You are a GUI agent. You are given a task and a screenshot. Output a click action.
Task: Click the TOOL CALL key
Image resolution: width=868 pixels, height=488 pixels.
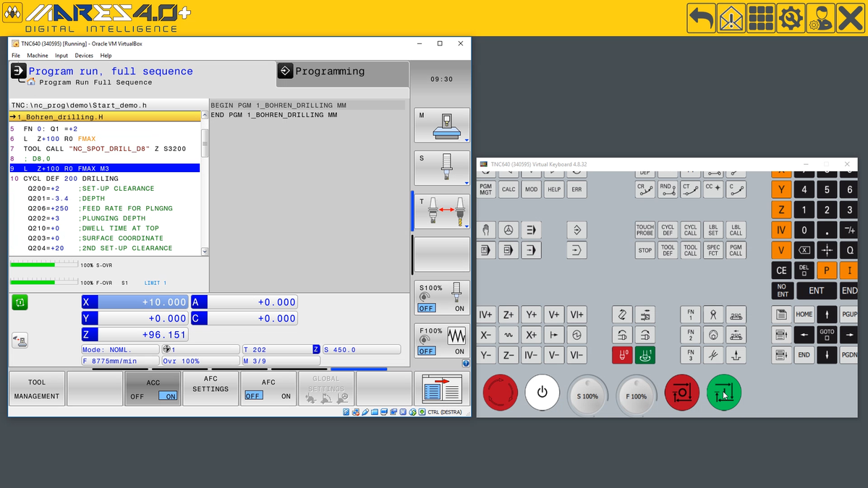(x=691, y=250)
